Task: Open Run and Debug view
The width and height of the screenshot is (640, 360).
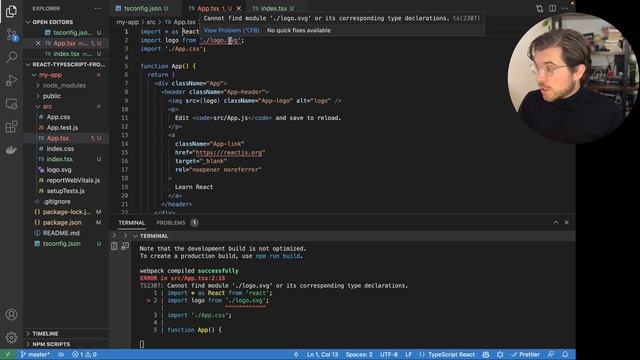Action: 11,80
